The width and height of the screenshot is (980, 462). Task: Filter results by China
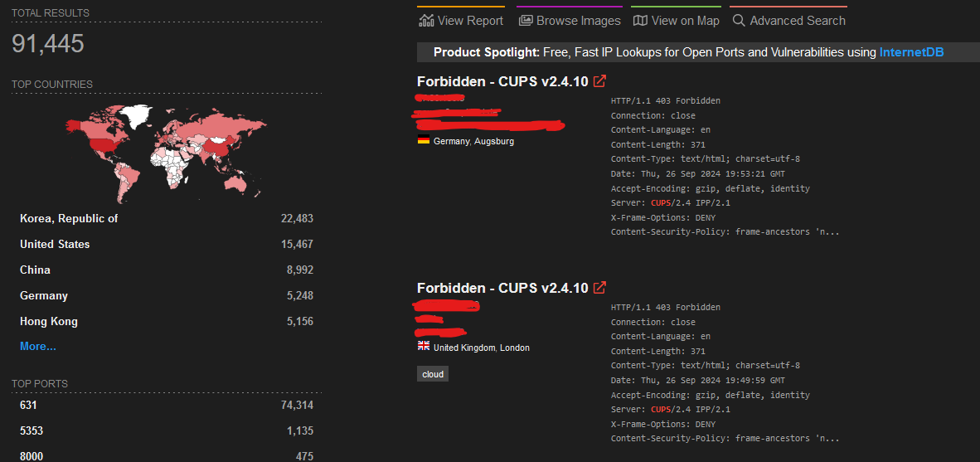[x=35, y=270]
